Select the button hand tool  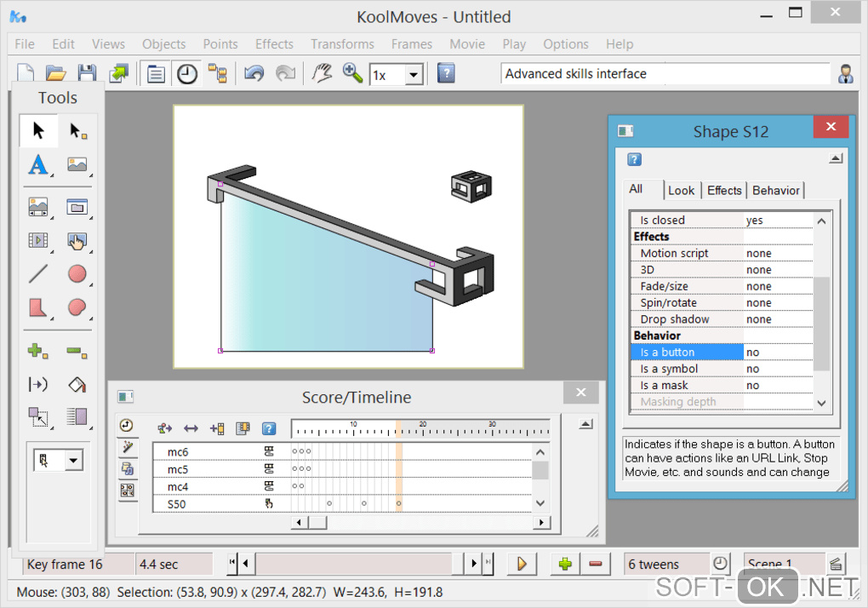point(77,240)
